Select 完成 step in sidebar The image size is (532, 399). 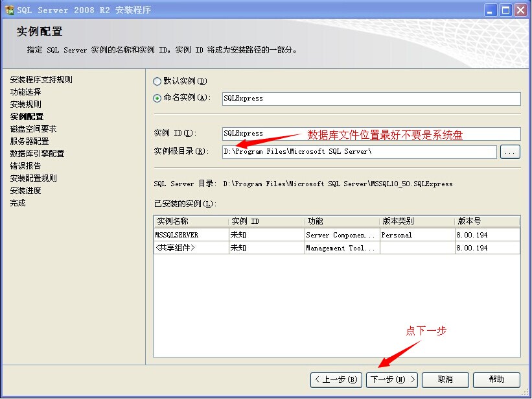click(x=17, y=203)
